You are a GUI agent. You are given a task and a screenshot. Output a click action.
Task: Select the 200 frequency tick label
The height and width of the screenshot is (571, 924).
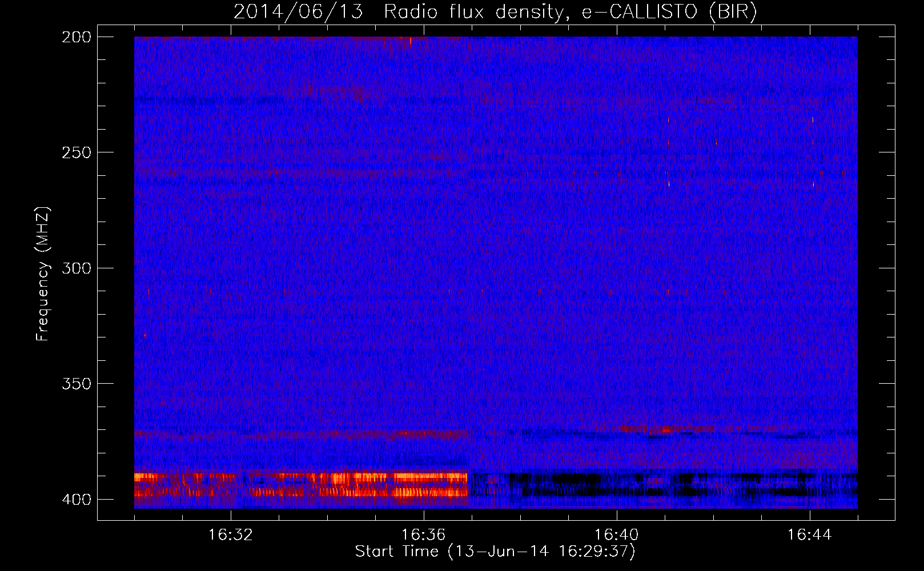pyautogui.click(x=77, y=37)
